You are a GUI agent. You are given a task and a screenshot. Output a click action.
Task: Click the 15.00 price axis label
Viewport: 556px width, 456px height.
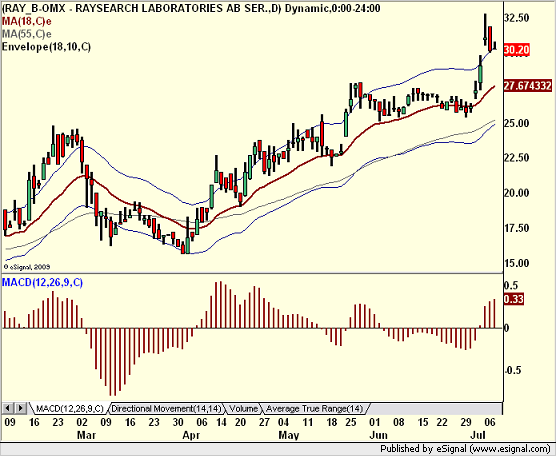[517, 263]
